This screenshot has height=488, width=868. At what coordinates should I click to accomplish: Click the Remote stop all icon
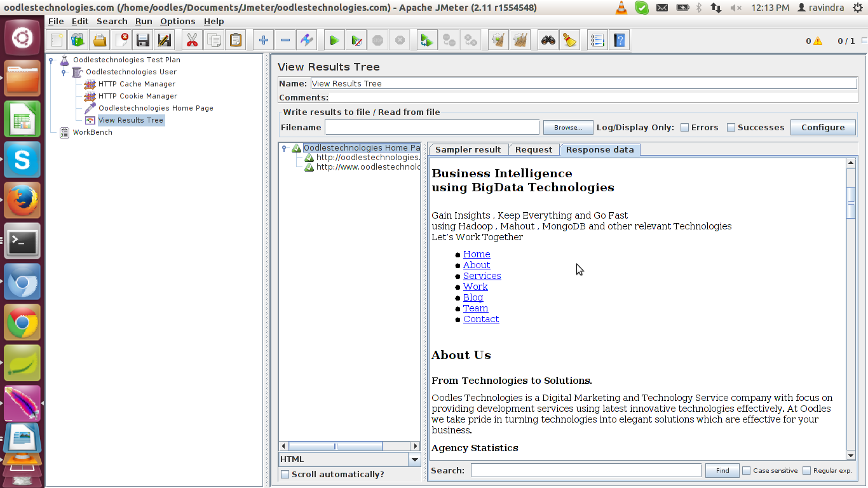(x=449, y=41)
